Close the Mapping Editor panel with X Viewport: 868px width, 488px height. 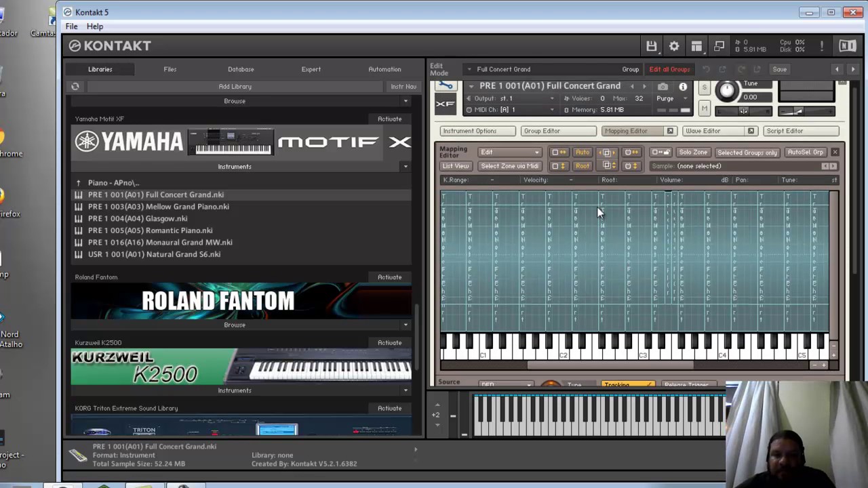[x=835, y=152]
